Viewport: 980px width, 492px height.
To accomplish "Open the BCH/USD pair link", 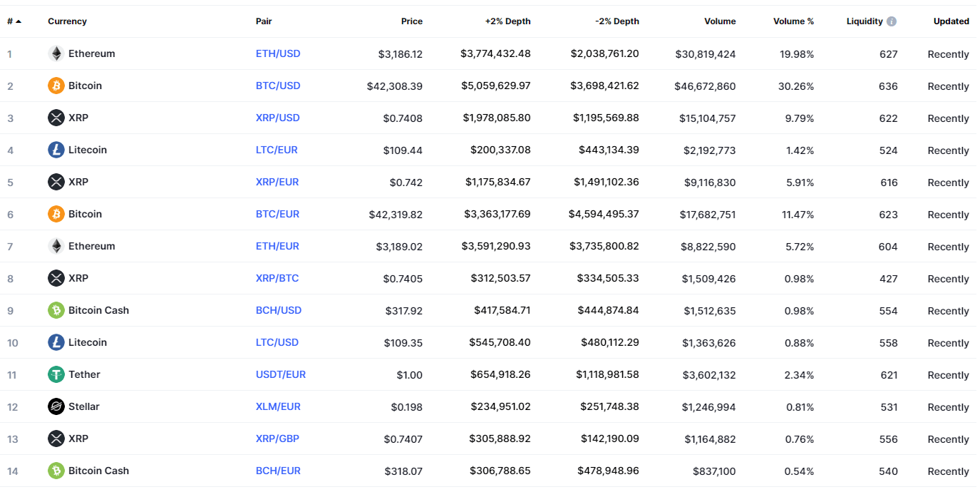I will click(279, 310).
